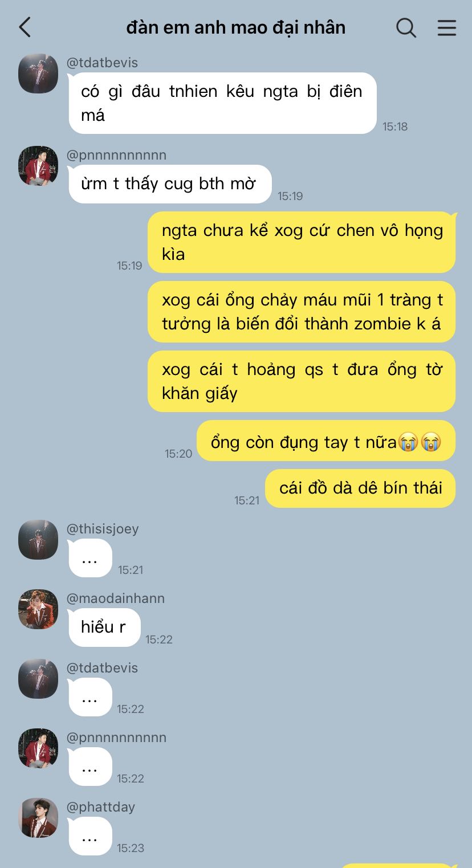Tap the 'ngta chưa kể xog' yellow bubble

tap(302, 242)
